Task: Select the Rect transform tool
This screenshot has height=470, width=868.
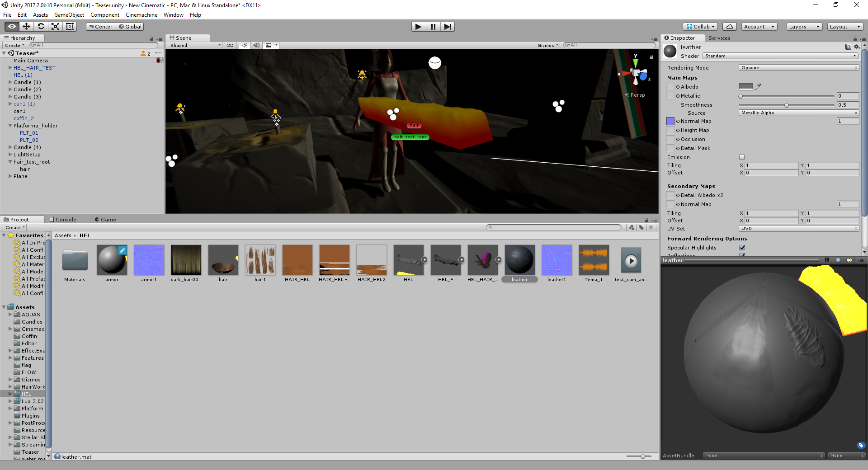Action: pos(70,27)
